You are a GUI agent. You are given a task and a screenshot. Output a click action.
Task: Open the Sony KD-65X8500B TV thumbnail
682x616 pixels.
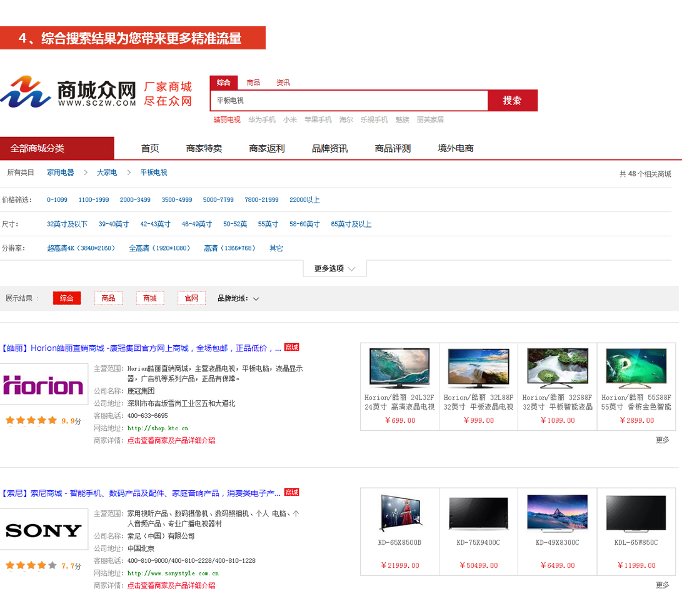point(399,513)
